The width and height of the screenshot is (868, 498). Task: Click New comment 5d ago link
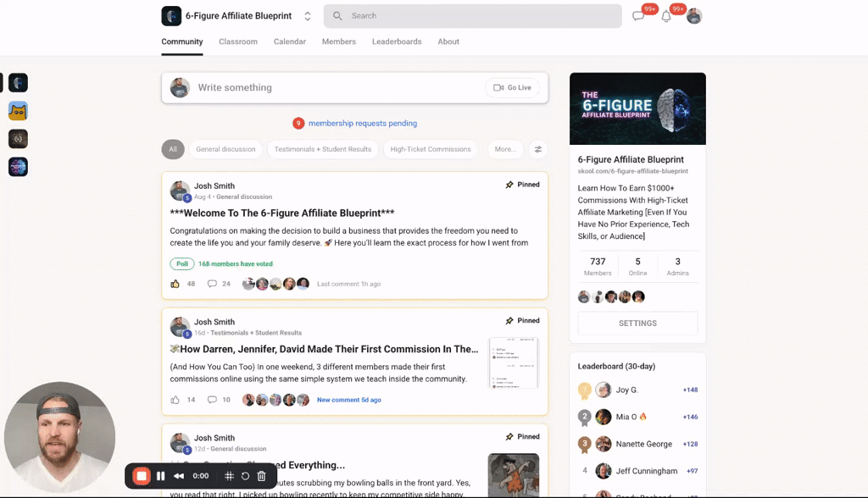pos(348,400)
